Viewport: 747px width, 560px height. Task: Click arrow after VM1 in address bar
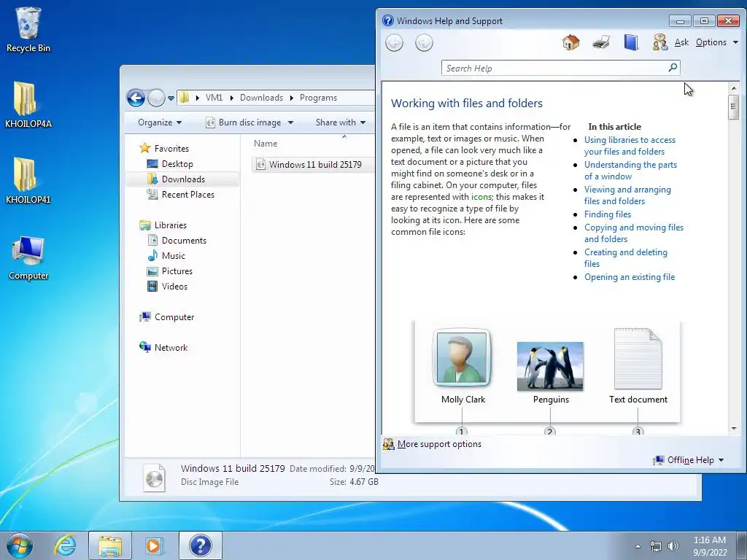click(231, 98)
